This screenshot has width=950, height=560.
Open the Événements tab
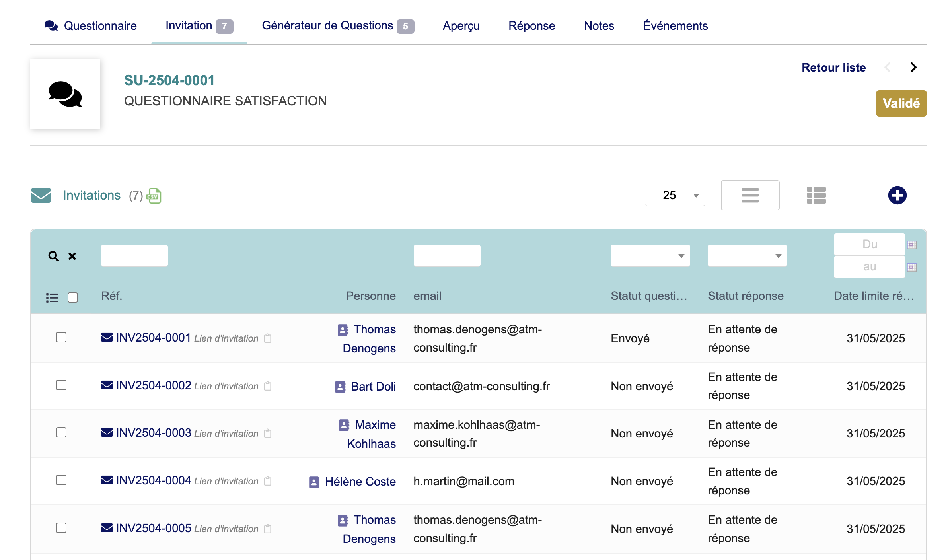tap(675, 26)
